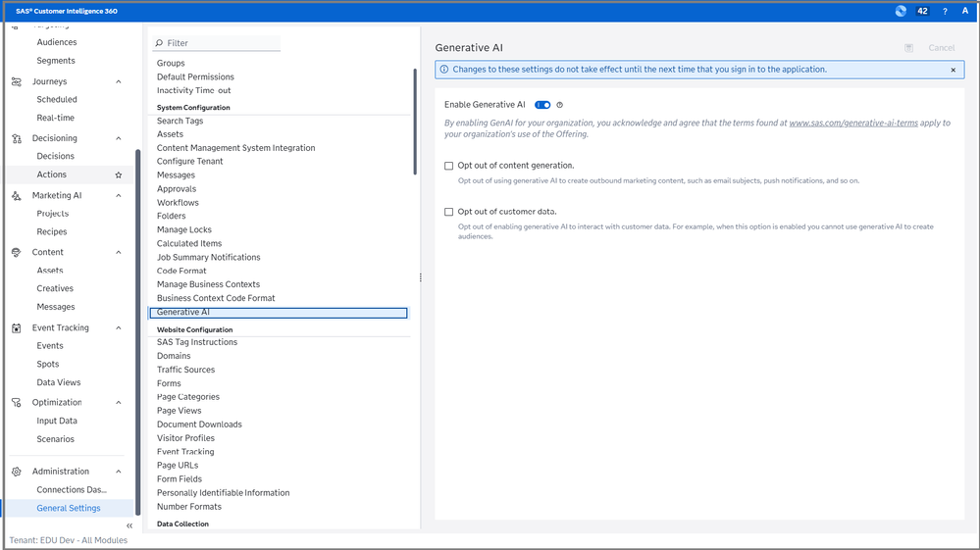Screen dimensions: 980x550
Task: Select SAS Tag Instructions setting
Action: [x=197, y=343]
